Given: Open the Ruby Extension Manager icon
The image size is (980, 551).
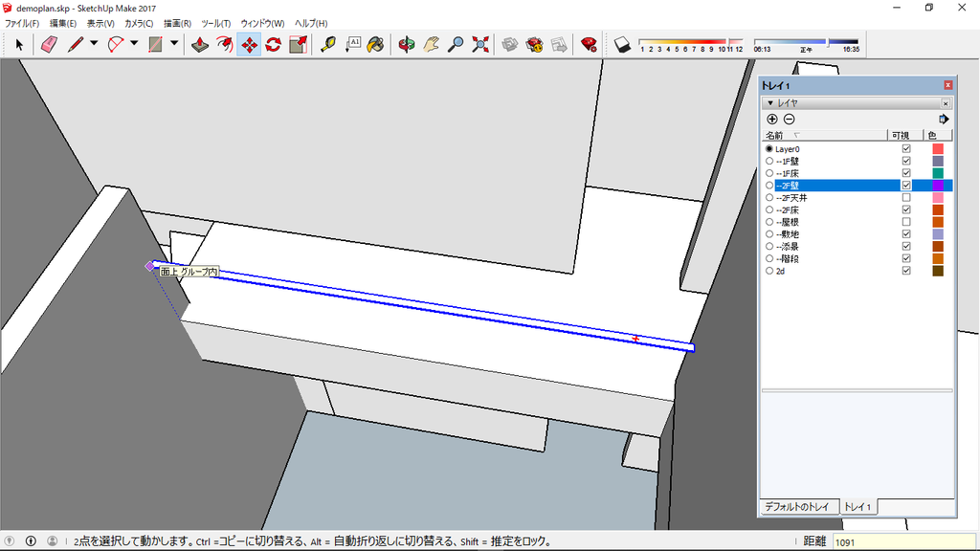Looking at the screenshot, I should [x=589, y=44].
